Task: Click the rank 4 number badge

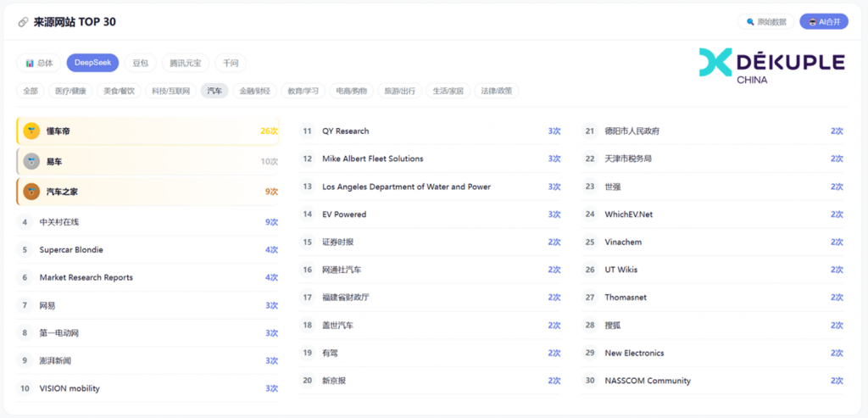Action: [25, 222]
